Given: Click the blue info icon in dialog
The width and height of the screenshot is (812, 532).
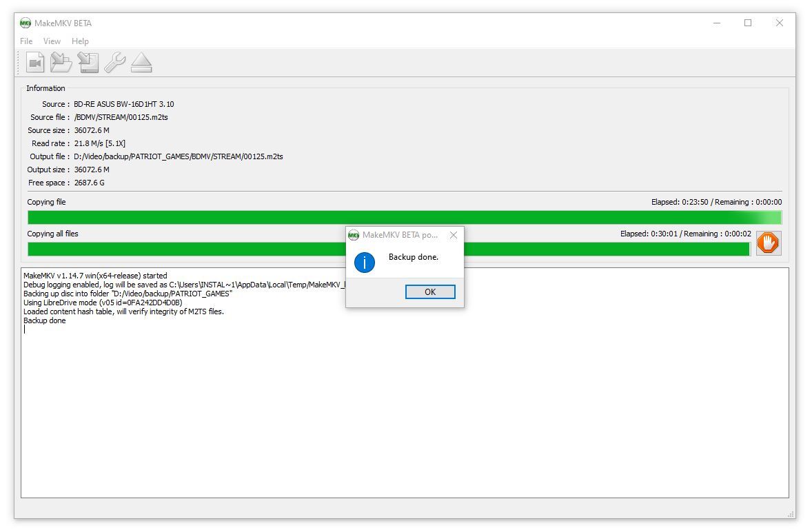Looking at the screenshot, I should (x=365, y=263).
